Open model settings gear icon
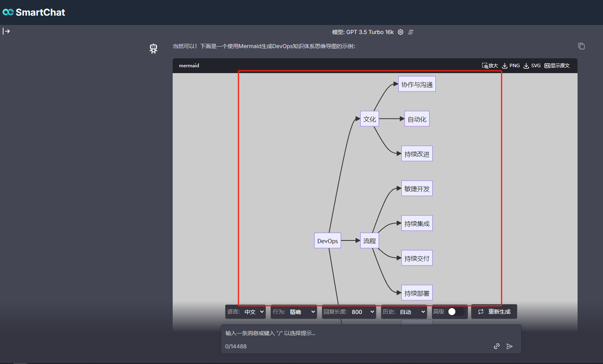This screenshot has width=603, height=364. point(400,32)
